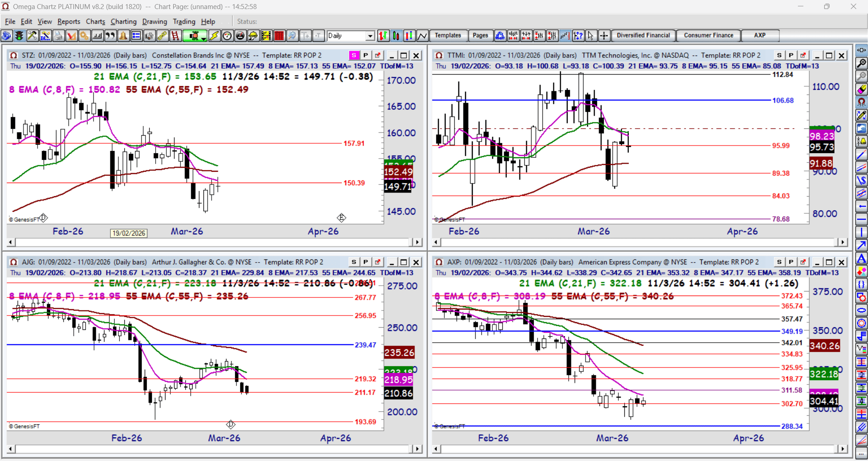Select the magnet snap tool
Screen dimensions: 868x461
point(862,103)
